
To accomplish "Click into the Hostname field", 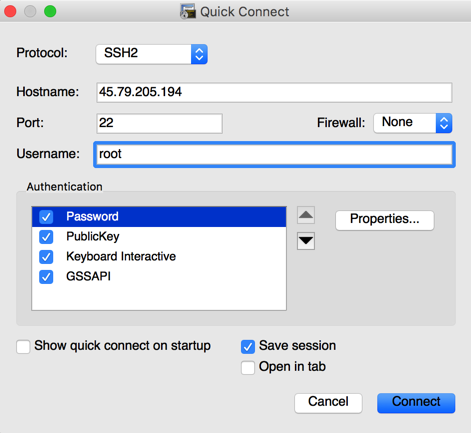I will tap(274, 92).
